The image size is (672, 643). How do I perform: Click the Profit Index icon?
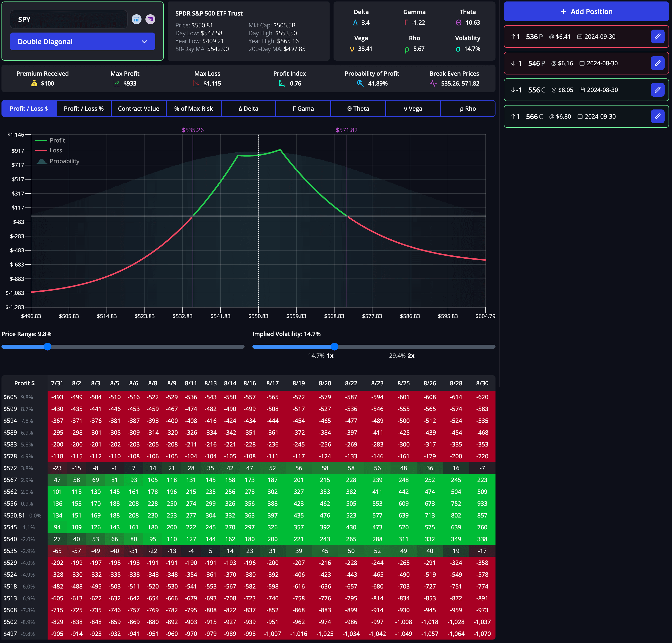pyautogui.click(x=282, y=83)
